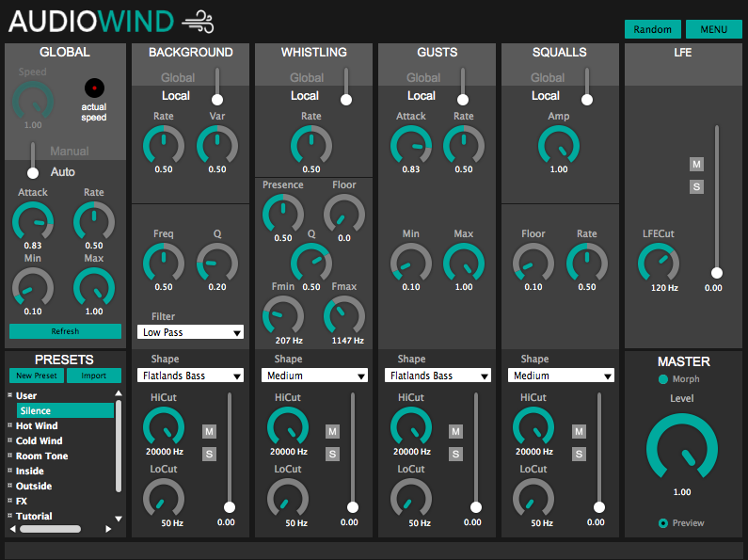Click the Gusts volume fader handle

[476, 507]
